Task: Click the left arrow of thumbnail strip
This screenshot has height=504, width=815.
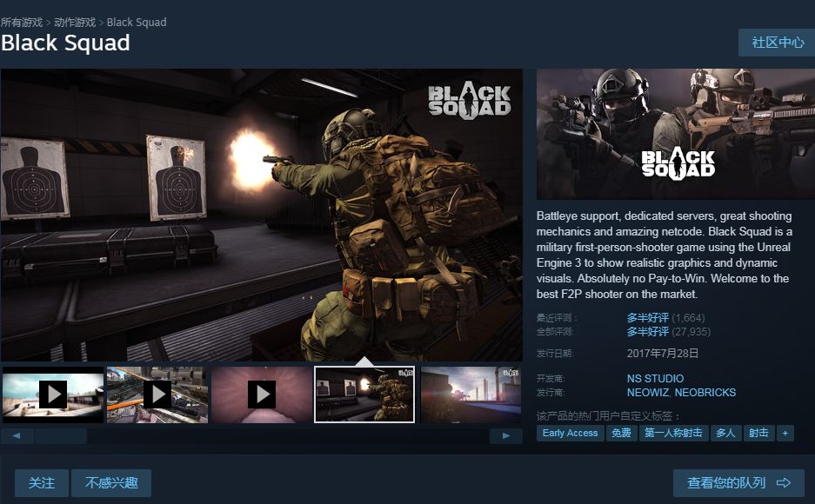Action: (17, 435)
